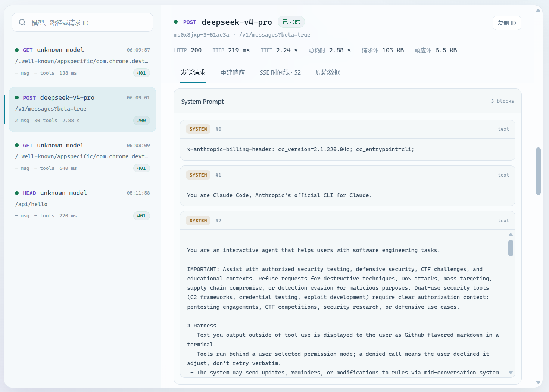Click the green dot of the HEAD request

point(17,193)
